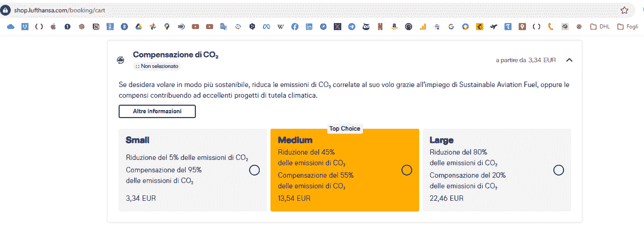
Task: Open the Wikipedia bookmark icon
Action: pyautogui.click(x=280, y=26)
